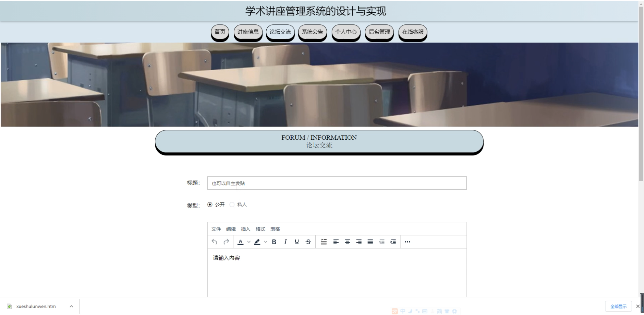Click the xueshulunwen.htm download filename
This screenshot has width=644, height=315.
[36, 306]
